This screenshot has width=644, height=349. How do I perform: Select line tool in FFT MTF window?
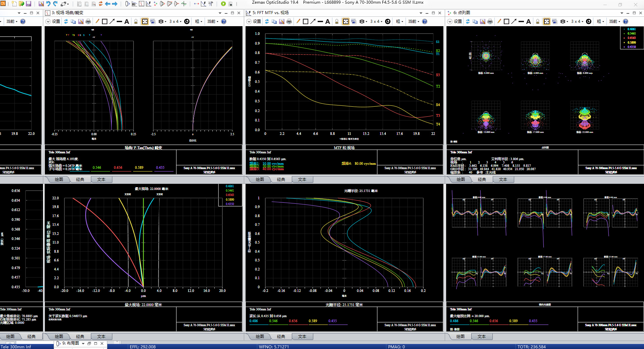click(320, 21)
